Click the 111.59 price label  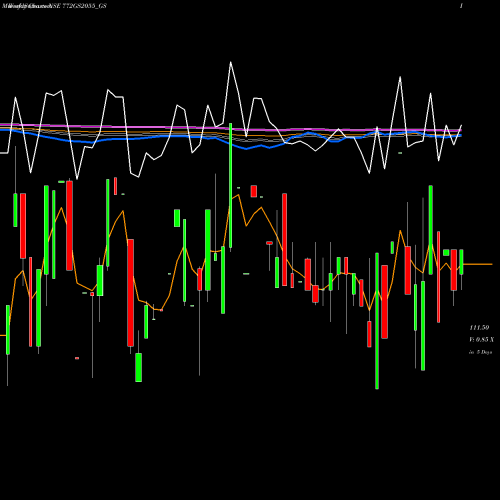tap(479, 328)
